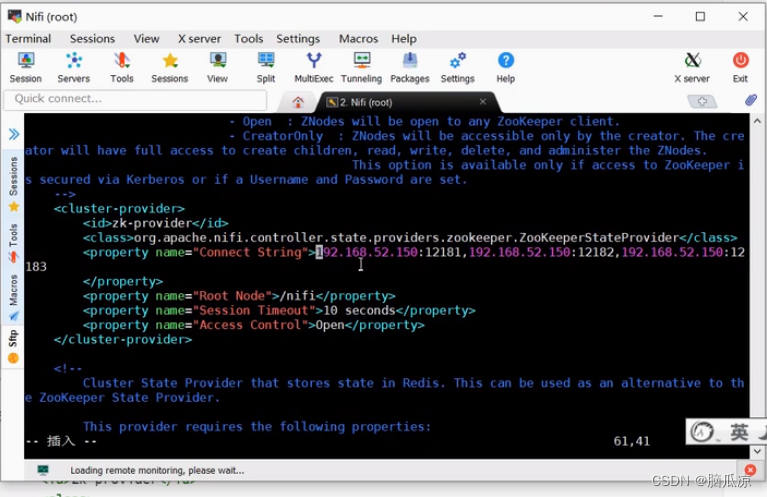
Task: Click '10 seconds' Session Timeout value
Action: [x=359, y=311]
